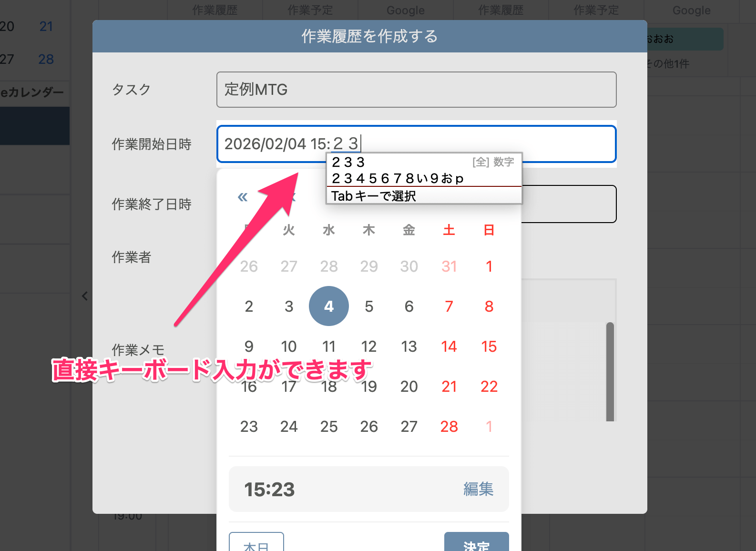Select day 4 in the calendar
Image resolution: width=756 pixels, height=551 pixels.
329,306
